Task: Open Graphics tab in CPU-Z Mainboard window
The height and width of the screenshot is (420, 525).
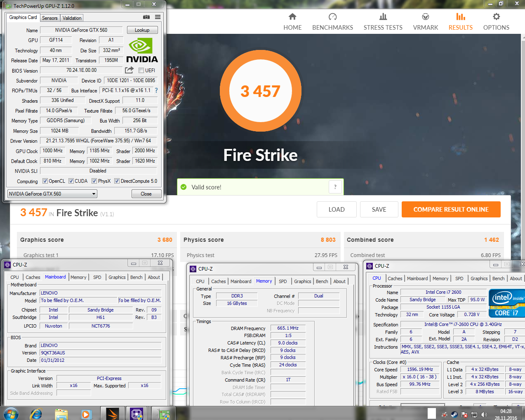Action: 117,277
